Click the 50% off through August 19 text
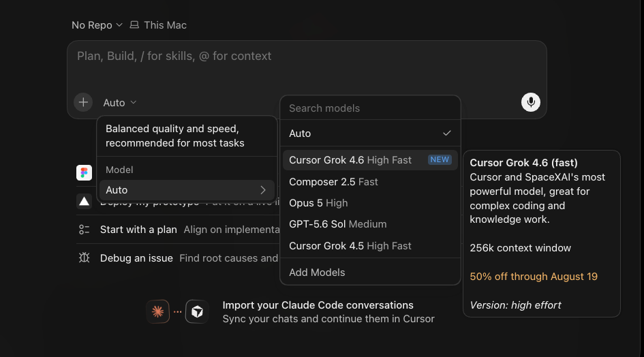Image resolution: width=644 pixels, height=357 pixels. (534, 277)
